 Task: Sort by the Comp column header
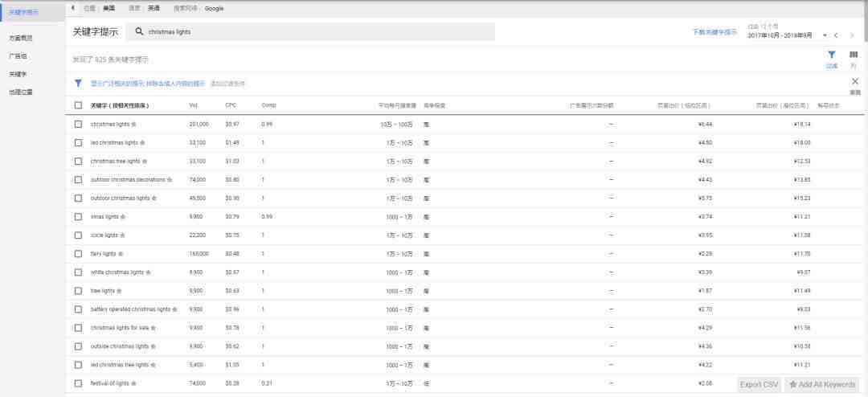[268, 105]
